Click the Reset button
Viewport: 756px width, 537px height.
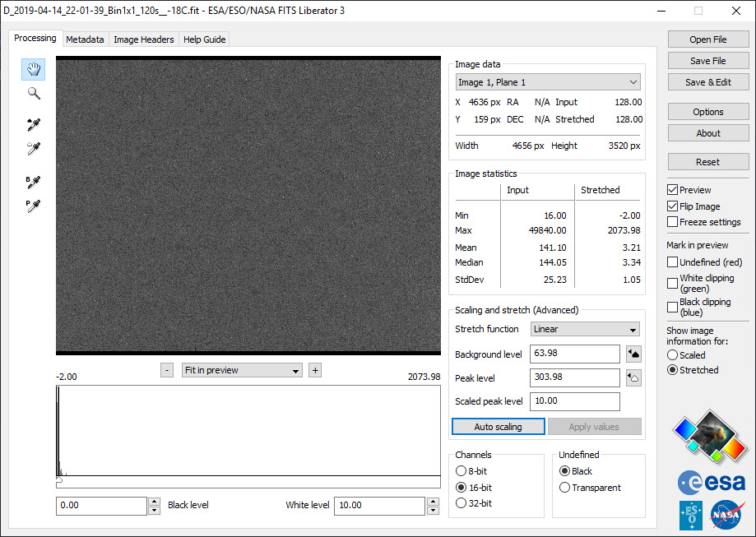[707, 162]
